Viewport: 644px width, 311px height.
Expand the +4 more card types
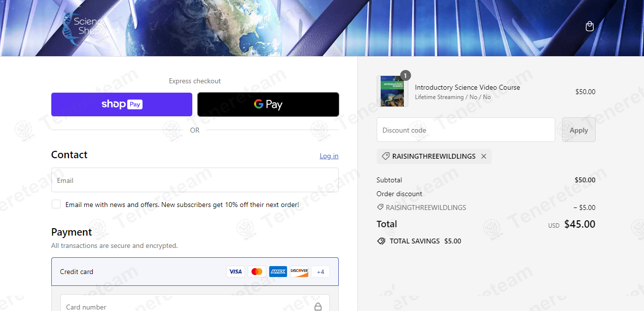point(321,272)
